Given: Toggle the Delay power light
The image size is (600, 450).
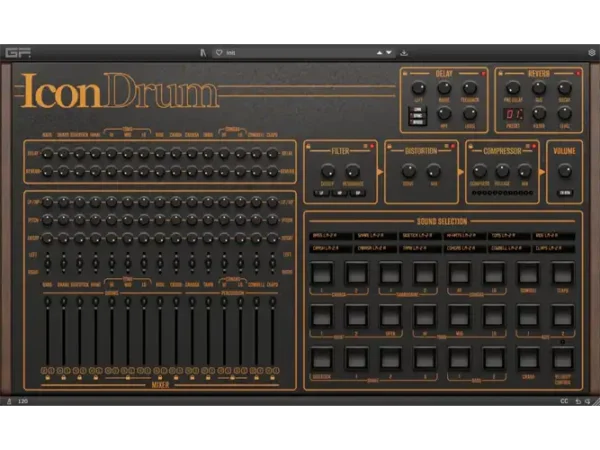Looking at the screenshot, I should [x=484, y=73].
